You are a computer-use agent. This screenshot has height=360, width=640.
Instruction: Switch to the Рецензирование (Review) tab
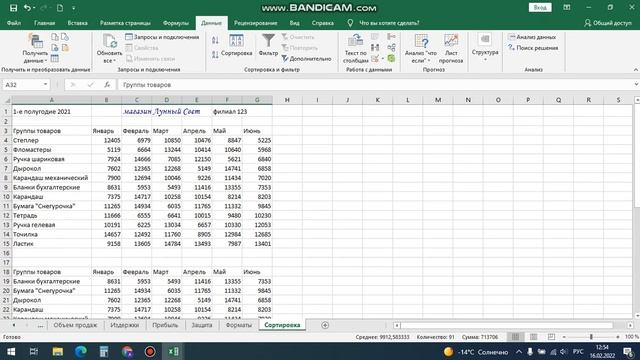(x=256, y=23)
